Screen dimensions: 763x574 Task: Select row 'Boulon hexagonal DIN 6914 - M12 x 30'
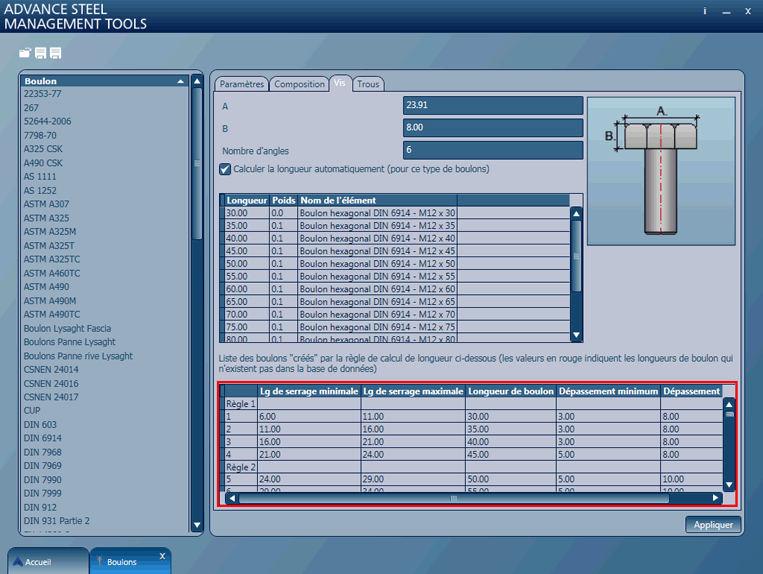(377, 213)
